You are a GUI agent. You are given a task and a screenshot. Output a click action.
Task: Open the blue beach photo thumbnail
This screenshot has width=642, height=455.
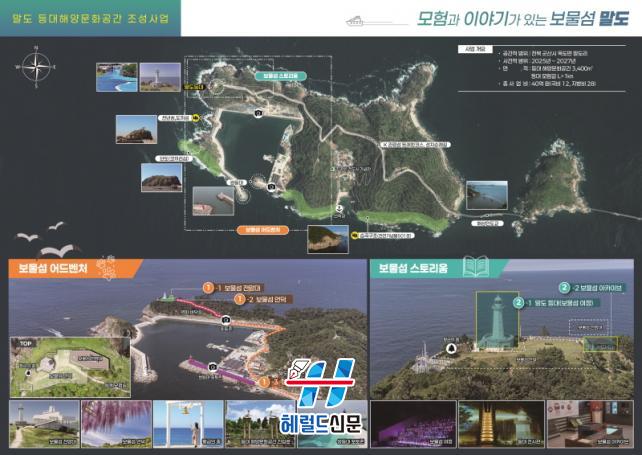pos(117,77)
